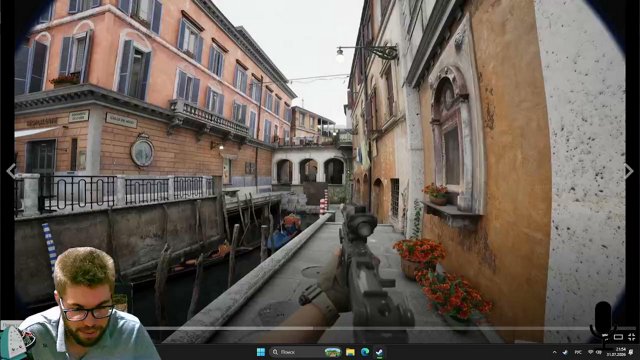
Task: Open the Windows Start menu
Action: coord(260,352)
